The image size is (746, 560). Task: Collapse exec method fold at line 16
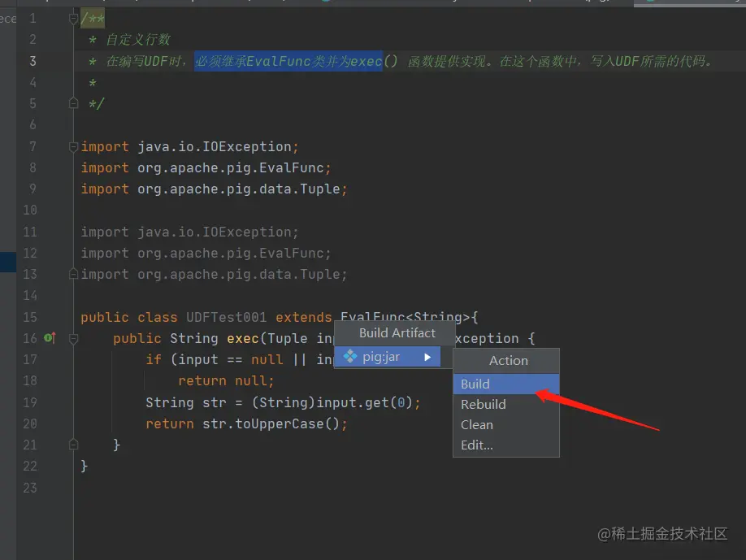pos(73,339)
